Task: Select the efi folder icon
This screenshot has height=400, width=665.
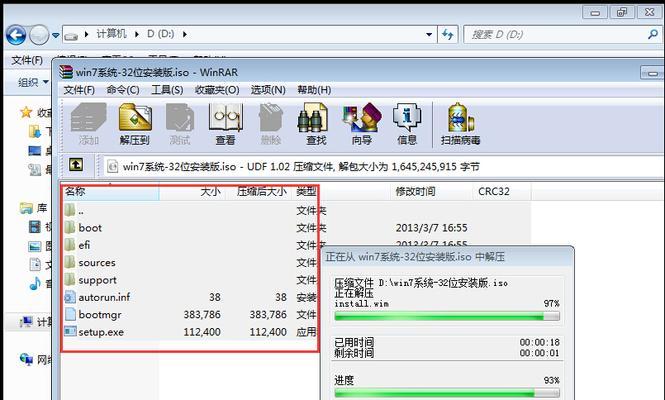Action: tap(70, 244)
